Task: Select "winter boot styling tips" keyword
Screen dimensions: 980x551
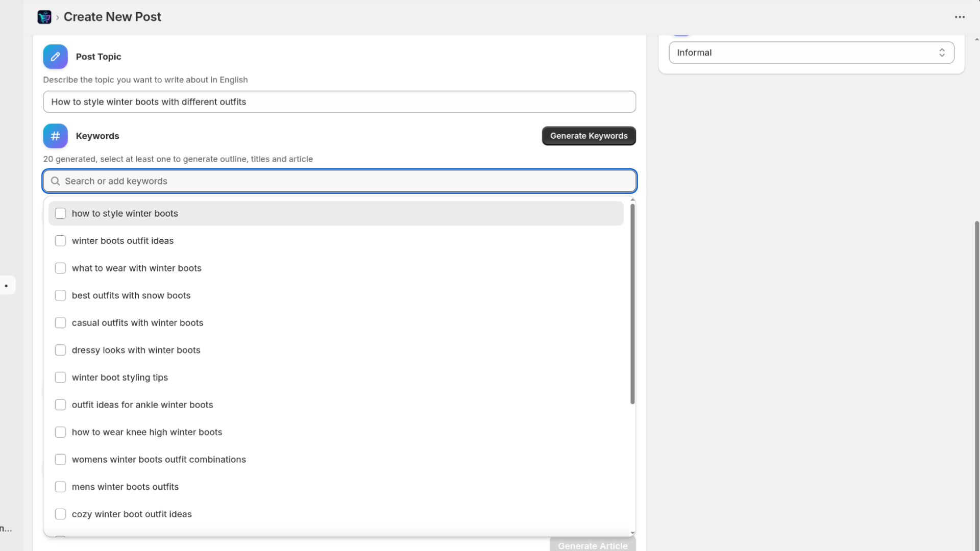Action: pyautogui.click(x=60, y=377)
